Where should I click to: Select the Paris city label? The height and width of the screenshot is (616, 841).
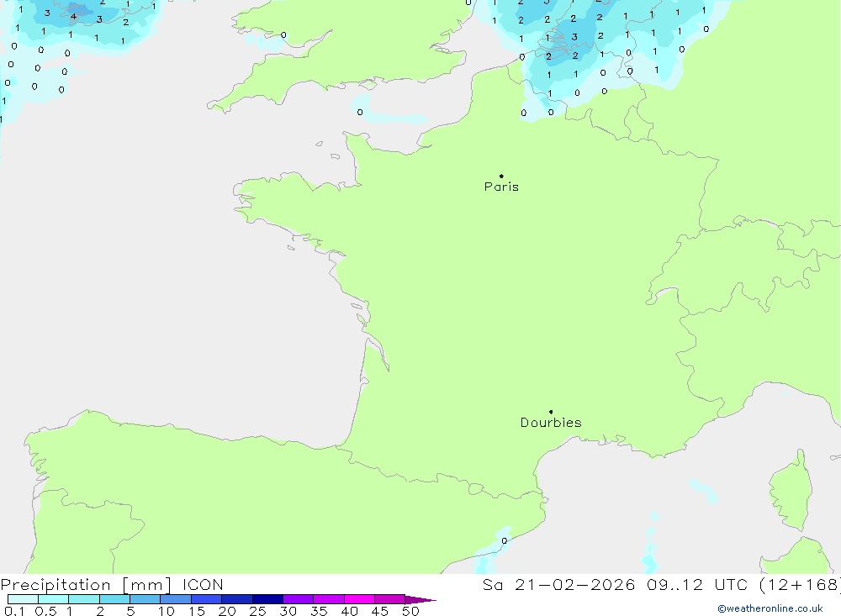[501, 187]
